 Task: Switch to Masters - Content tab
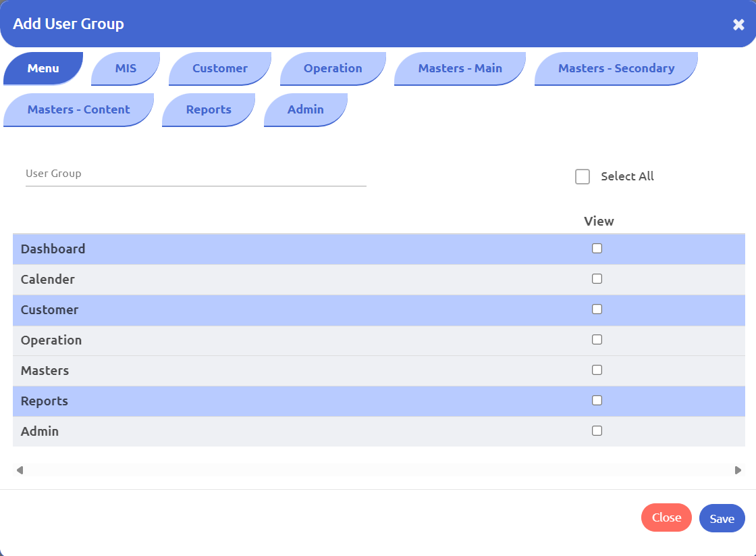(x=78, y=109)
